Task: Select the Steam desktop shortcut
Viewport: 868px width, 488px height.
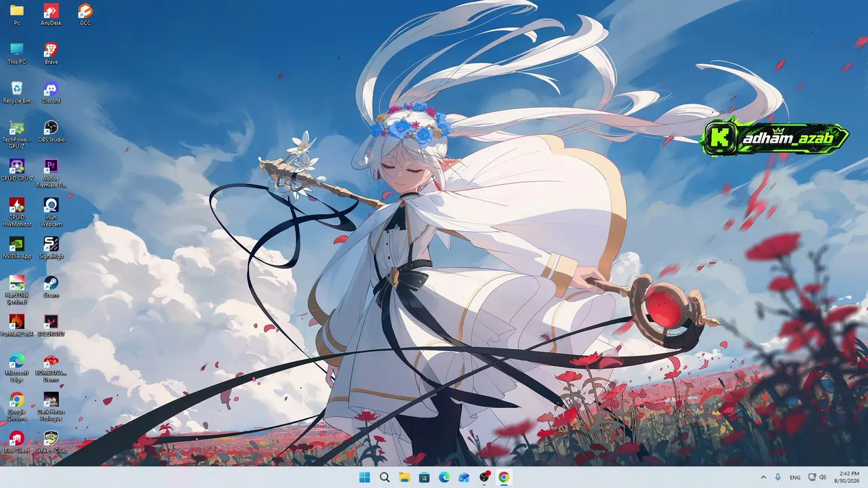Action: click(x=51, y=287)
